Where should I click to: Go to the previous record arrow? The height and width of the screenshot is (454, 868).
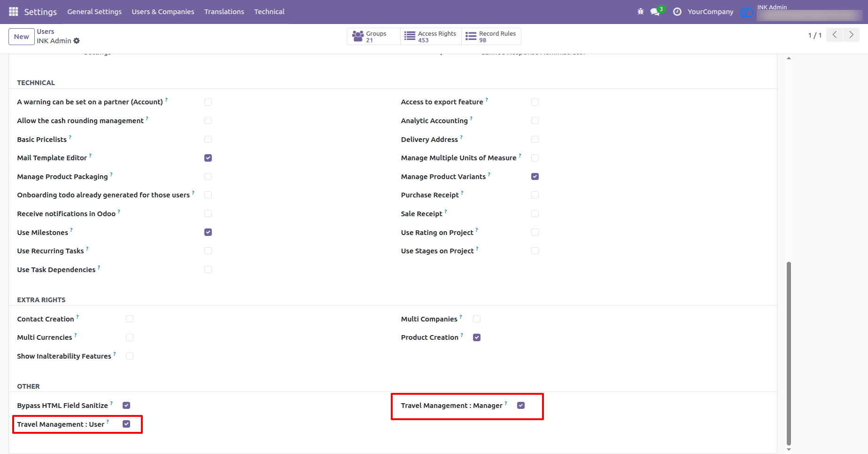coord(835,35)
